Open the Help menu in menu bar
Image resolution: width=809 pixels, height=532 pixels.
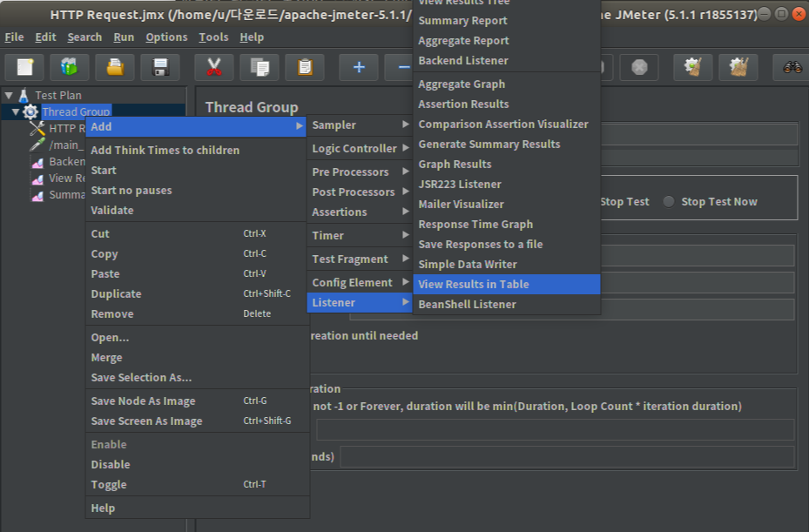[252, 37]
